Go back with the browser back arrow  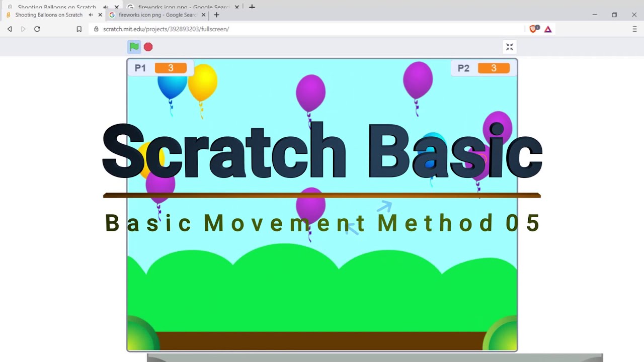click(x=10, y=29)
